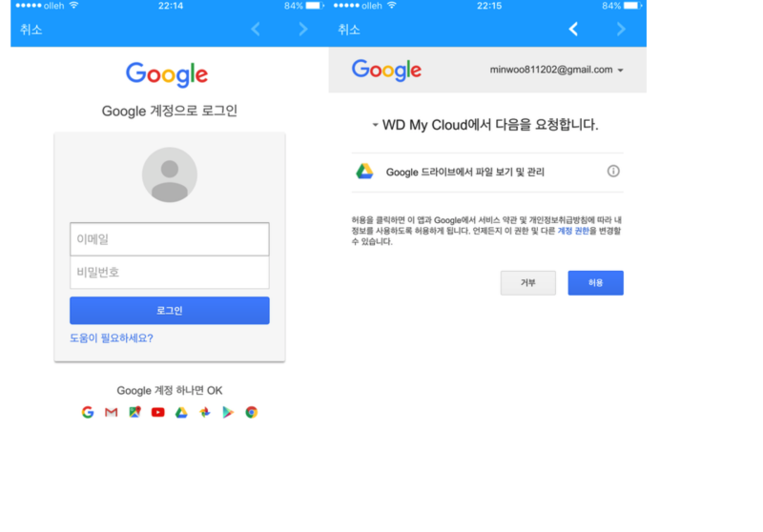Screen dimensions: 763x532
Task: Click the YouTube icon
Action: click(158, 413)
